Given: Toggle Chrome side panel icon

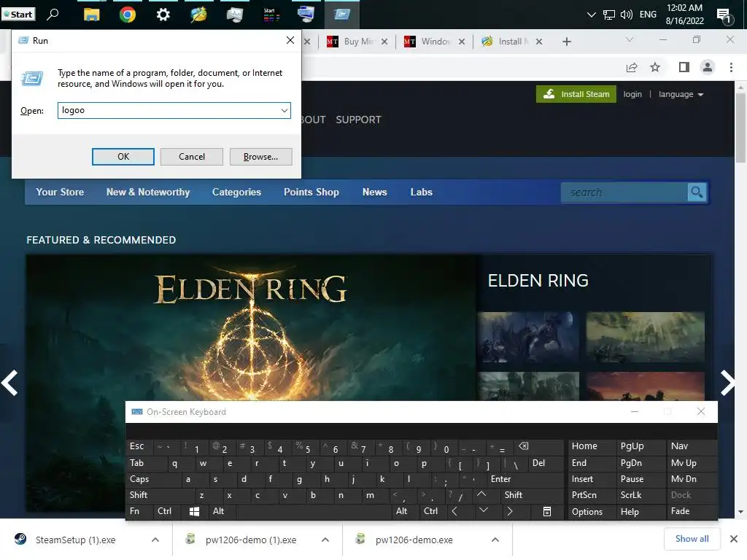Looking at the screenshot, I should coord(684,68).
